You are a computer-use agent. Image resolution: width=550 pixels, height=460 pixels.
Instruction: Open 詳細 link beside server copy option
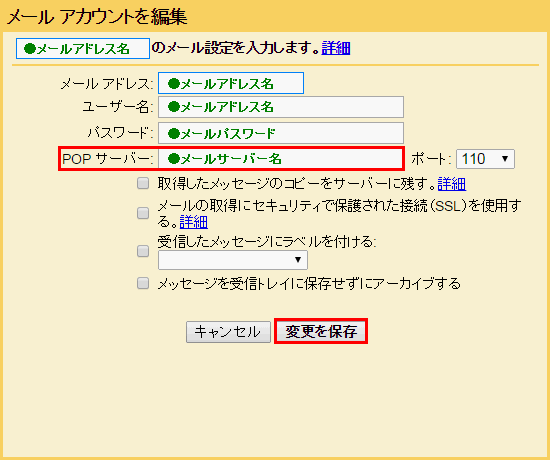452,184
